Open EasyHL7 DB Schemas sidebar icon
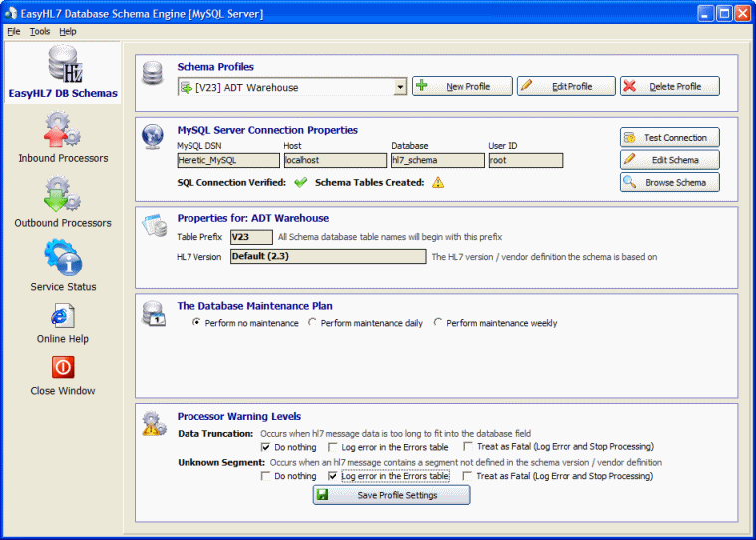The image size is (756, 540). coord(65,64)
